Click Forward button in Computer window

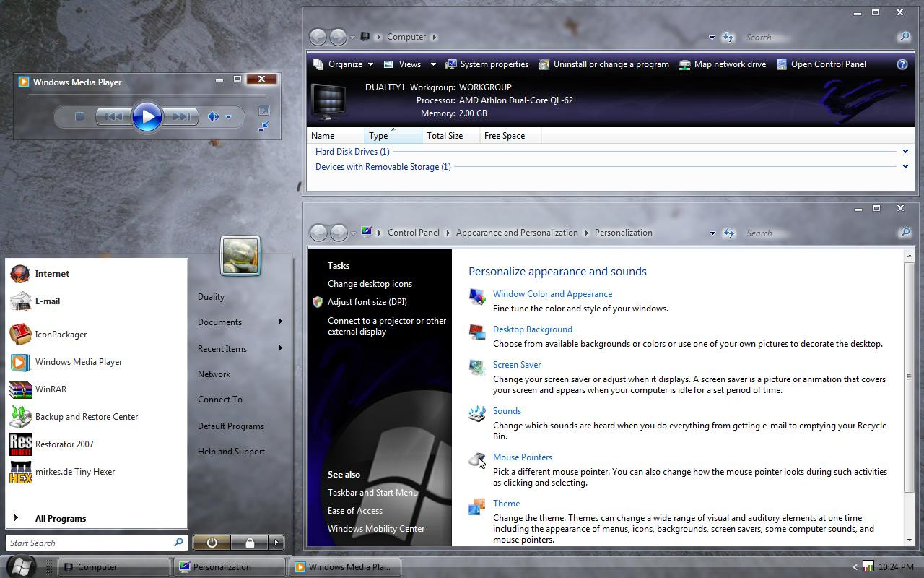(x=338, y=37)
